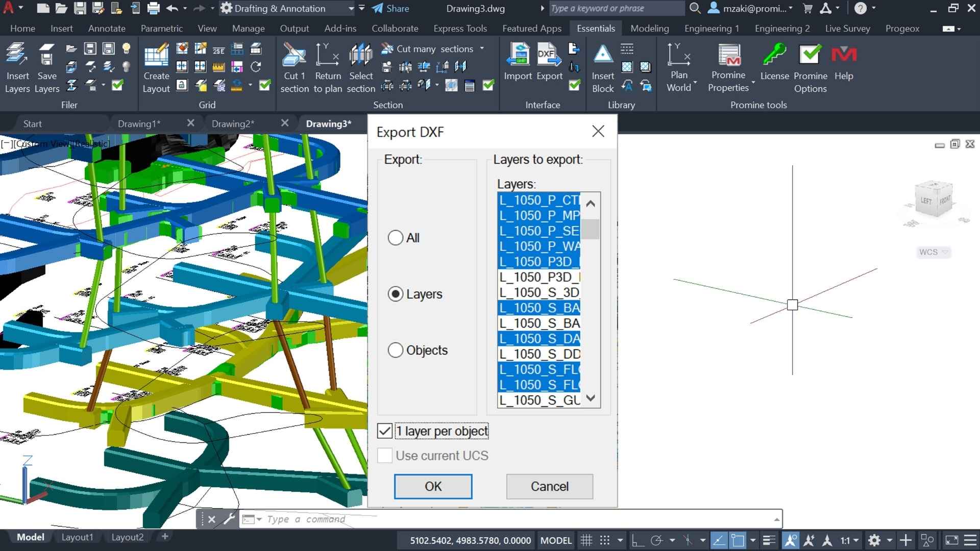Select the All export radio button
Viewport: 980px width, 551px height.
point(396,238)
